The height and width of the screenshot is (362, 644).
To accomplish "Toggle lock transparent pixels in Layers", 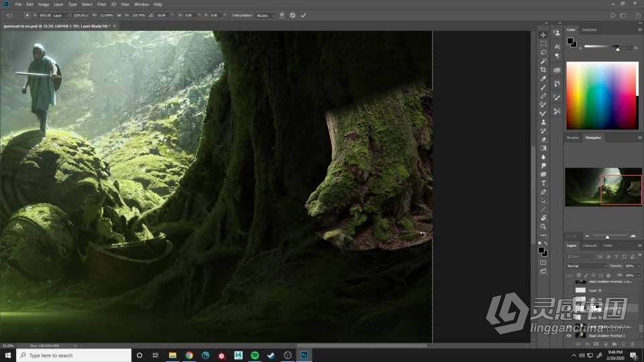I will 579,276.
